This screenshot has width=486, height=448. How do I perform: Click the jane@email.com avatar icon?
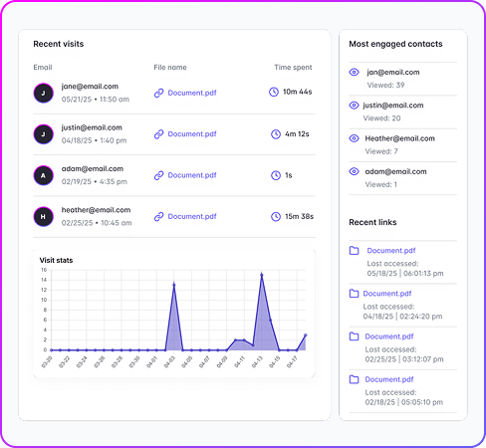[x=43, y=94]
